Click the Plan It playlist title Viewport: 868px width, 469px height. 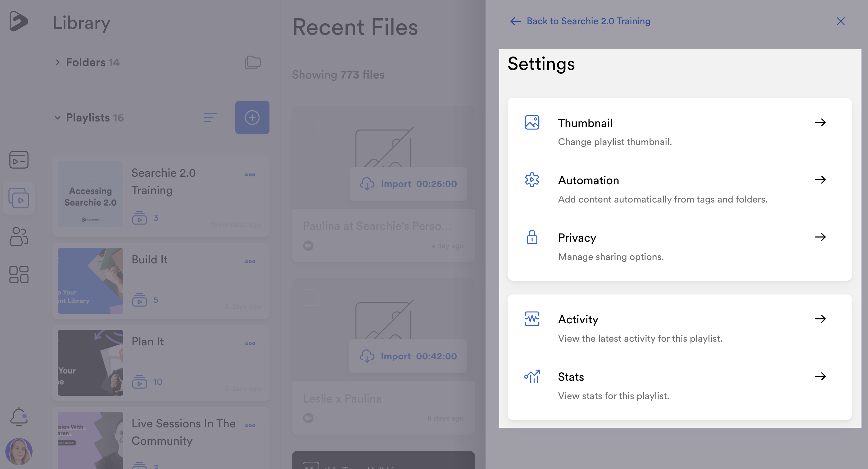click(x=147, y=342)
